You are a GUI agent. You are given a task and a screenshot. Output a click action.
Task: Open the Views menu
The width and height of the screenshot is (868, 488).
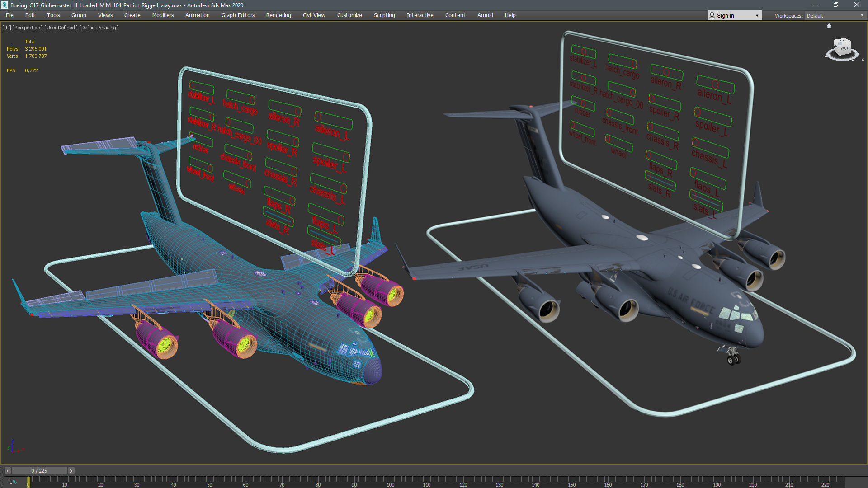tap(105, 15)
